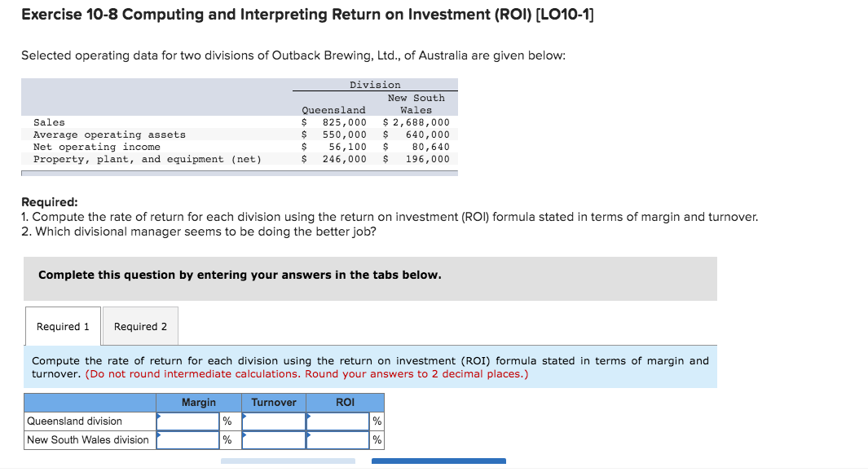
Task: Click inside the Queensland division ROI input box
Action: (x=338, y=421)
